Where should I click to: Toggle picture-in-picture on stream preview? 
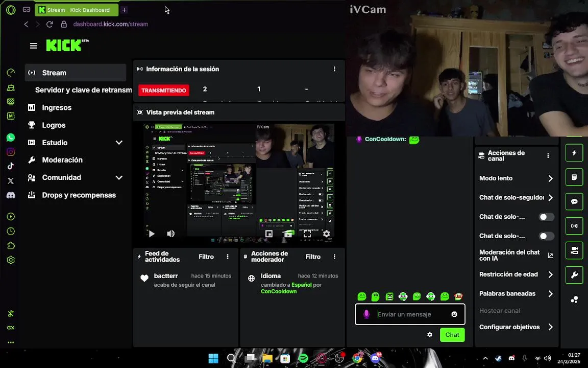point(269,234)
